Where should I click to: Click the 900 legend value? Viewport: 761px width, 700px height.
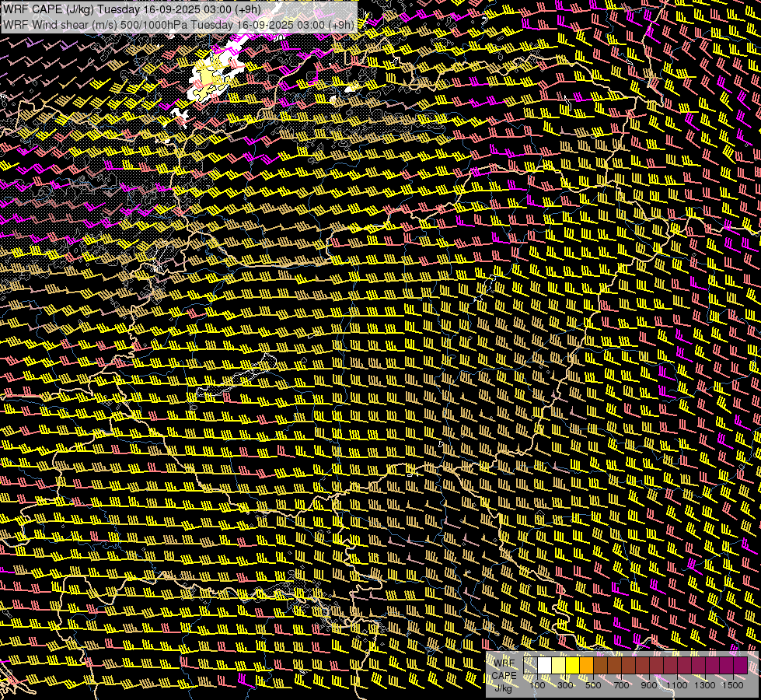point(649,685)
